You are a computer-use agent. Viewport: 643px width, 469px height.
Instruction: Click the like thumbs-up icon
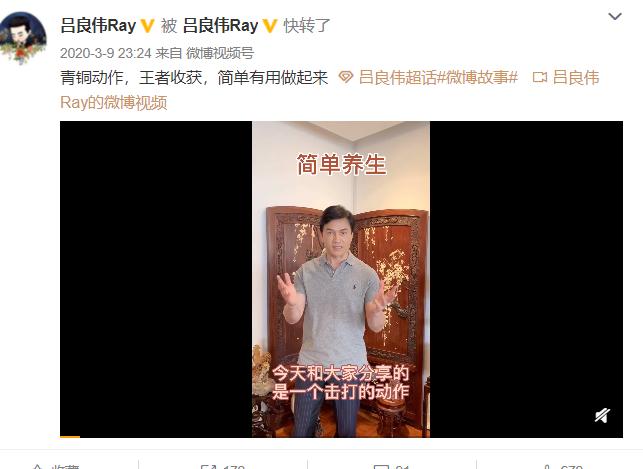click(563, 466)
